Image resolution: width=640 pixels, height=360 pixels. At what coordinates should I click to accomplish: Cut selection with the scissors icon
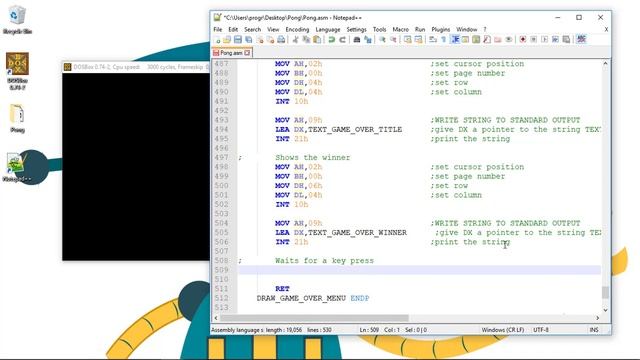point(295,40)
